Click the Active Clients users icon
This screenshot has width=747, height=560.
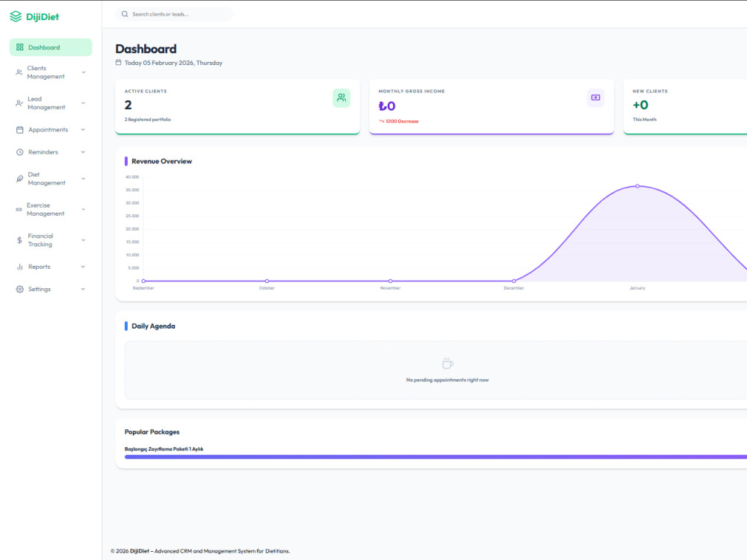point(341,98)
